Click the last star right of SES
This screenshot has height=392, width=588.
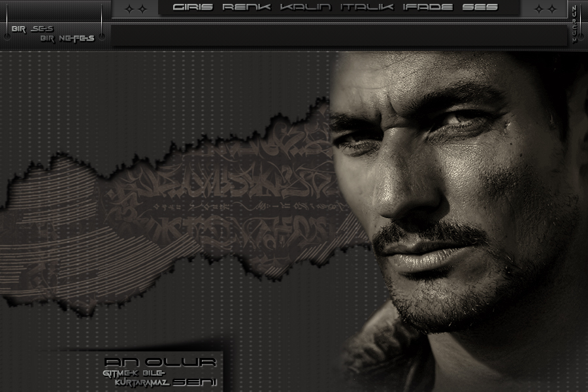click(553, 8)
